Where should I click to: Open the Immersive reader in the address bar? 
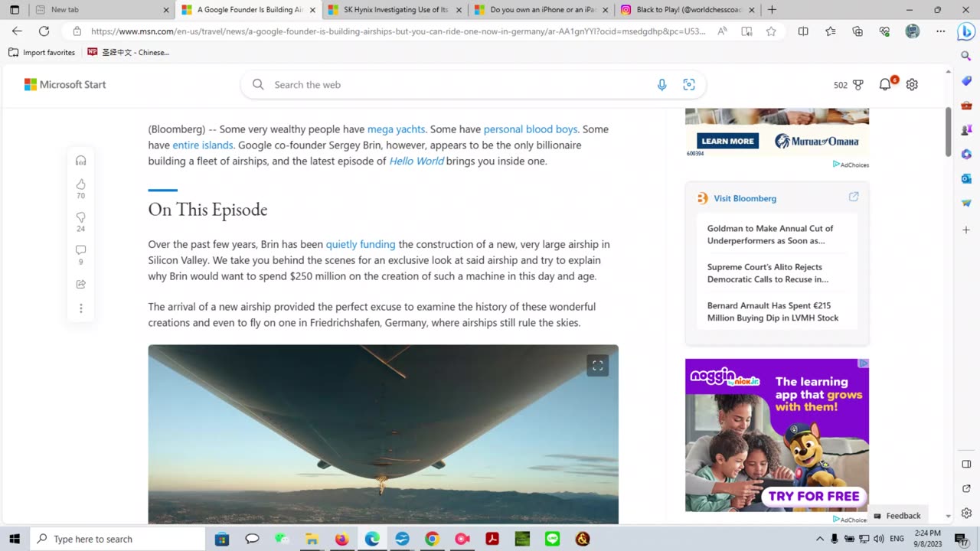tap(746, 31)
